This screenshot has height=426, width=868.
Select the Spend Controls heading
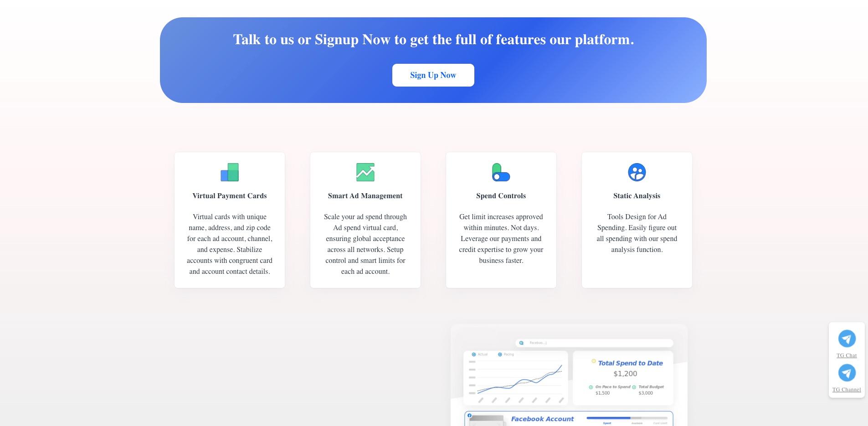point(501,196)
